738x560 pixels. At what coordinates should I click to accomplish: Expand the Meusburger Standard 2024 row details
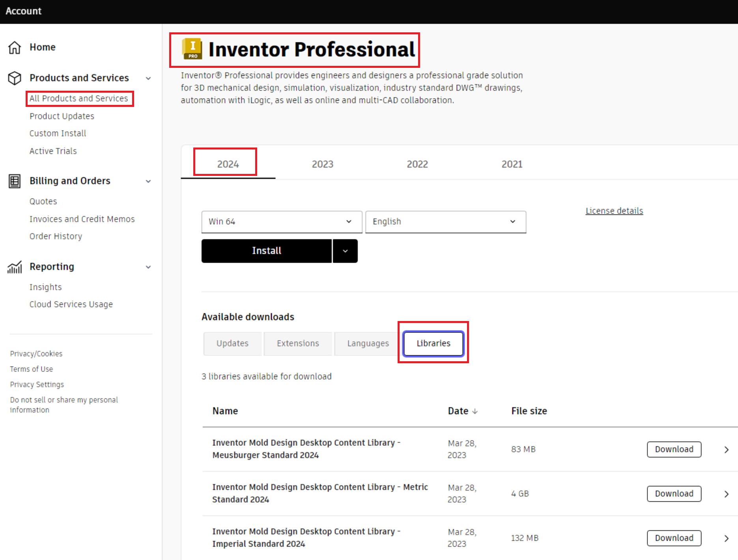tap(727, 450)
